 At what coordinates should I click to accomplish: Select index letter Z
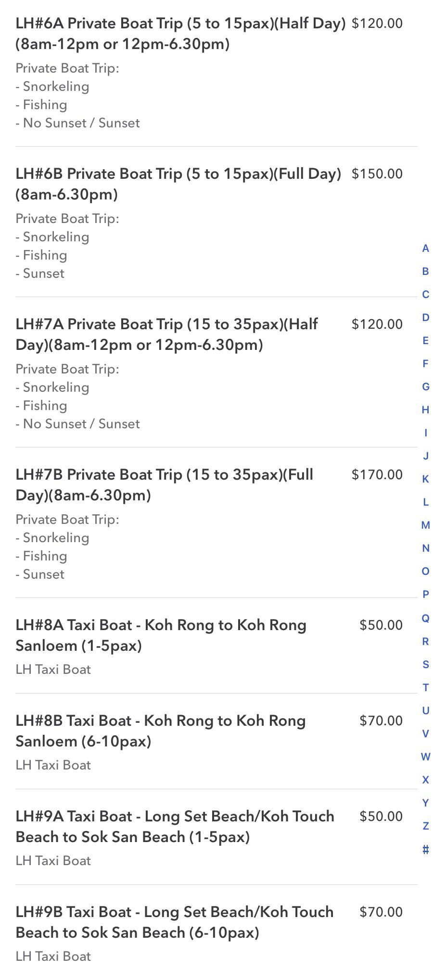(x=425, y=826)
